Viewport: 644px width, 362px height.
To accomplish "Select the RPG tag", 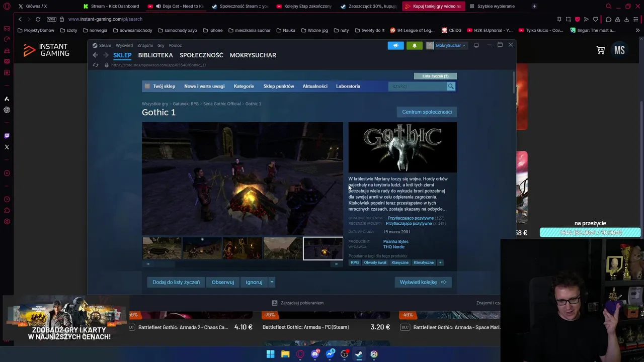I will [355, 262].
